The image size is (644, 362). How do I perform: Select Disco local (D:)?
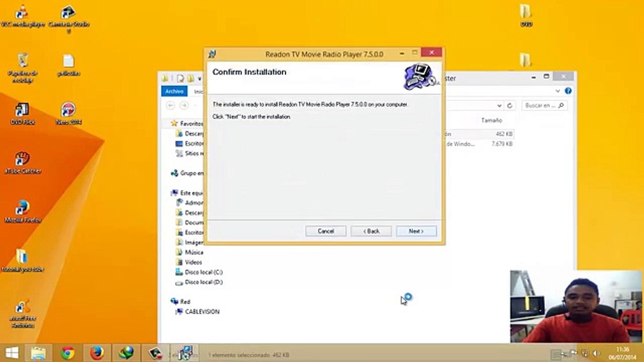[199, 282]
